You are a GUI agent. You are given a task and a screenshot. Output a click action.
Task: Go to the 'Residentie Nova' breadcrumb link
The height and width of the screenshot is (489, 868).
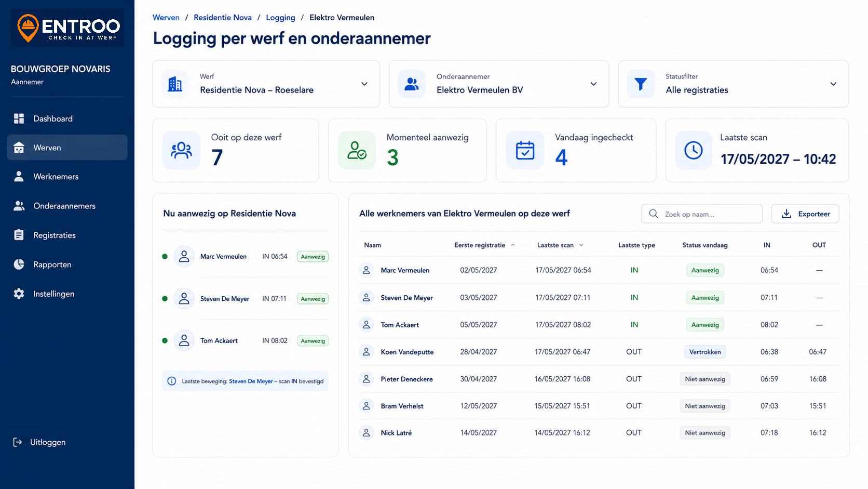pyautogui.click(x=223, y=17)
